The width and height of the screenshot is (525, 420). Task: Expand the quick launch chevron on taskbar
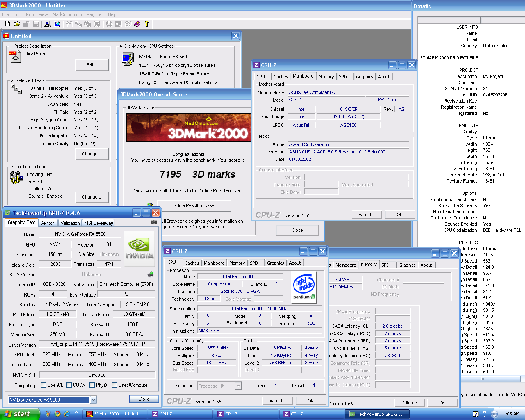pos(76,412)
